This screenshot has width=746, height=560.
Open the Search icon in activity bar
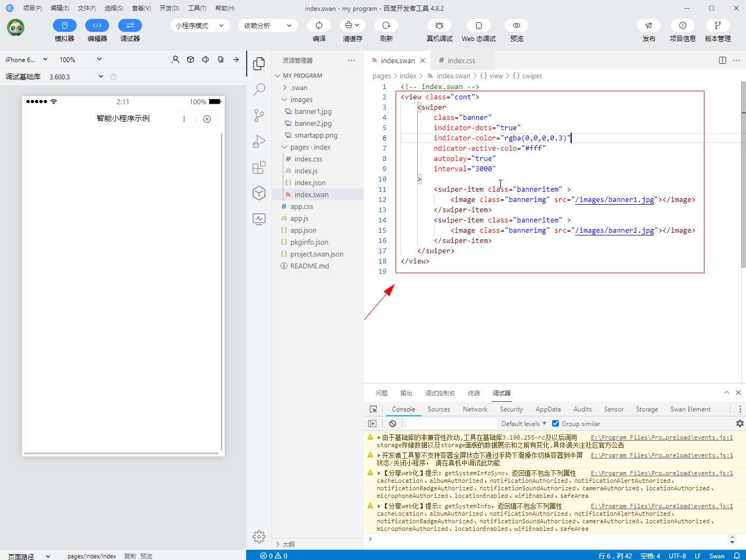259,89
